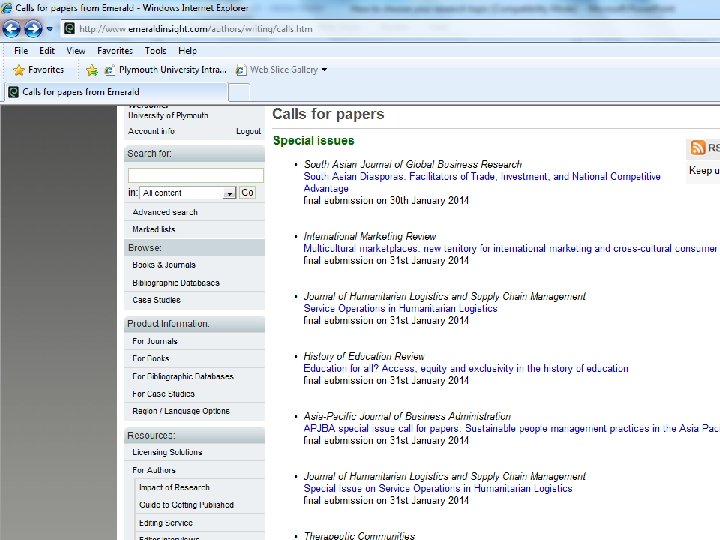Click the University of Plymouth welcome text
Viewport: 720px width, 540px height.
point(168,116)
